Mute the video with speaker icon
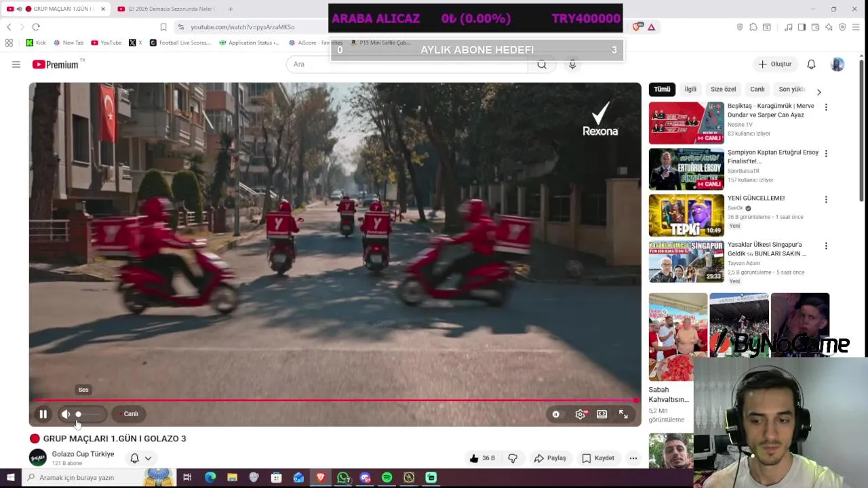868x488 pixels. pos(66,414)
